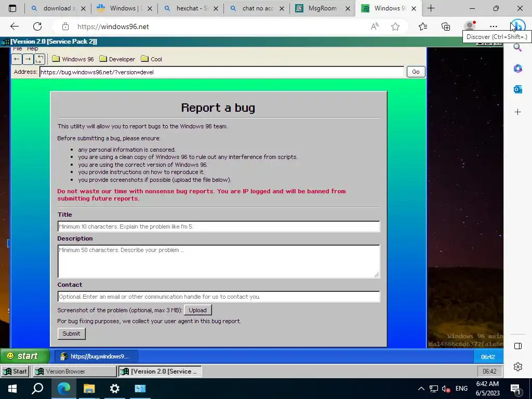
Task: Open File Explorer from taskbar
Action: coord(89,389)
